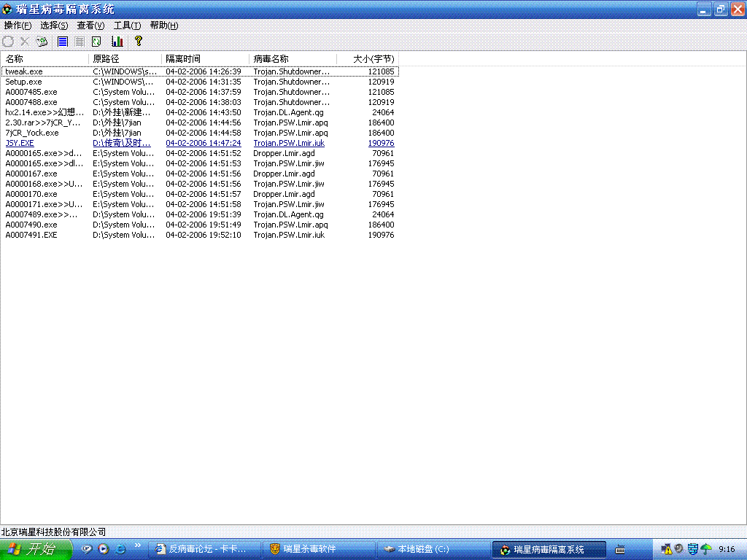Click quarantine time 04-02-2006 19:52:10
747x560 pixels.
coord(204,236)
